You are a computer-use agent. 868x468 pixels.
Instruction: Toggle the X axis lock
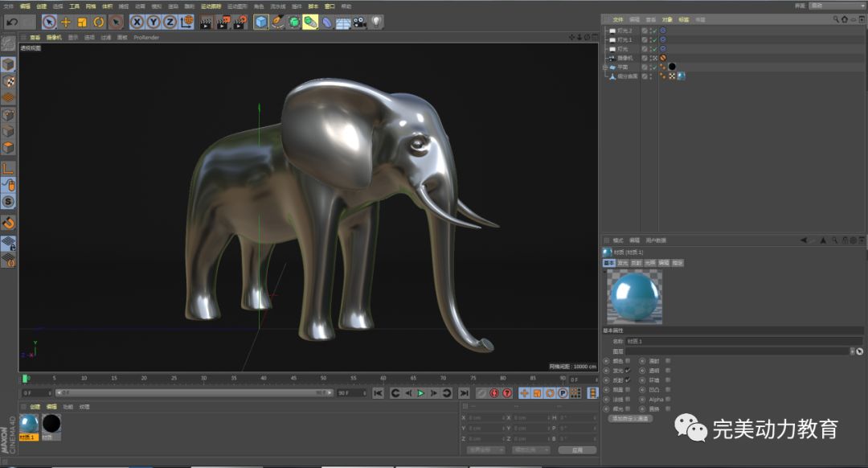137,23
